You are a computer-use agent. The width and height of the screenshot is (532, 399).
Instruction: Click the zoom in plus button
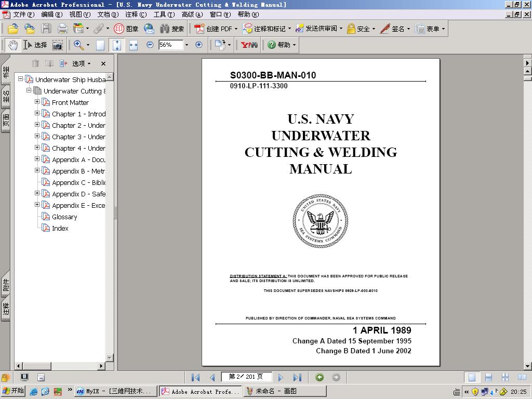point(199,45)
